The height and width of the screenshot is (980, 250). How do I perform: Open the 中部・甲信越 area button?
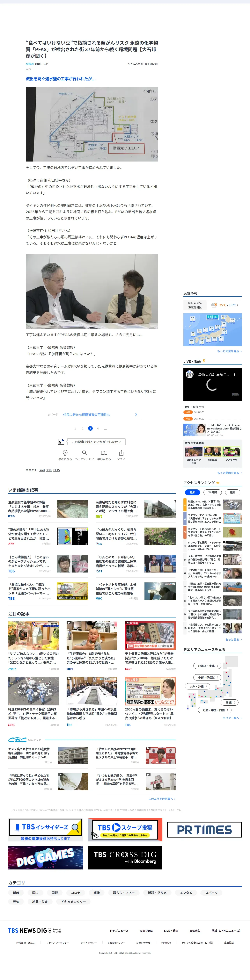click(208, 678)
